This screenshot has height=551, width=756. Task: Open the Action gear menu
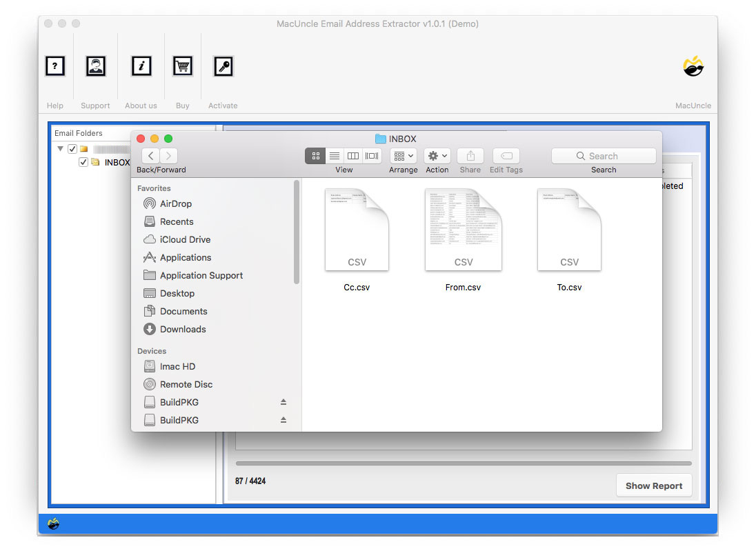tap(437, 156)
